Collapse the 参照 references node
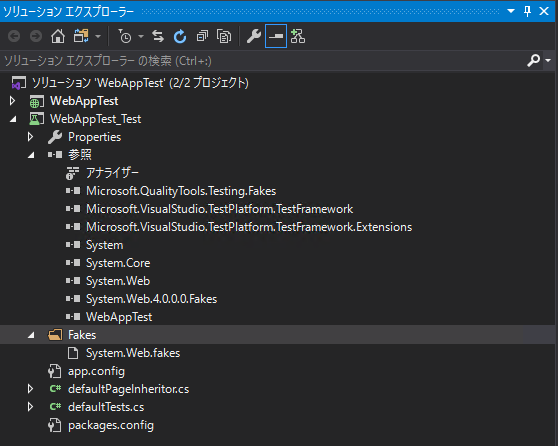This screenshot has width=558, height=446. 31,155
